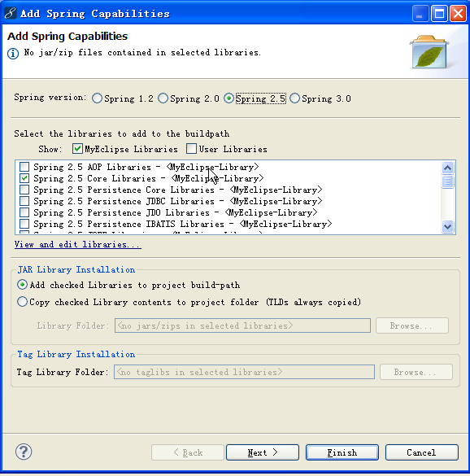
Task: Click 'No jar/zip files contained' message text
Action: coord(142,53)
